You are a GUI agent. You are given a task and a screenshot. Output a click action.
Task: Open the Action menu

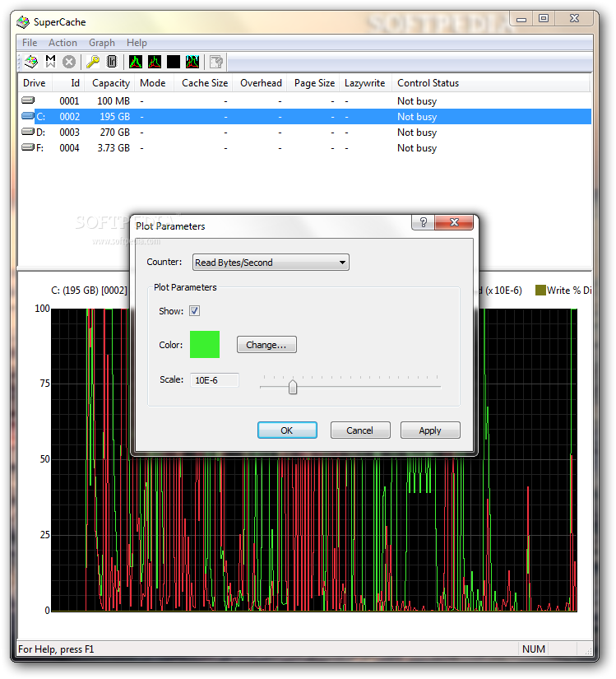[x=63, y=43]
